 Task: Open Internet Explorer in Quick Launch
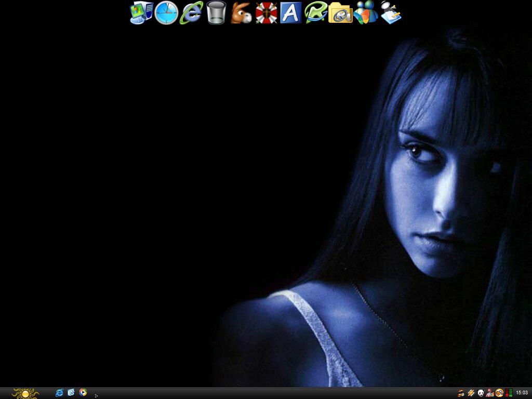point(59,393)
